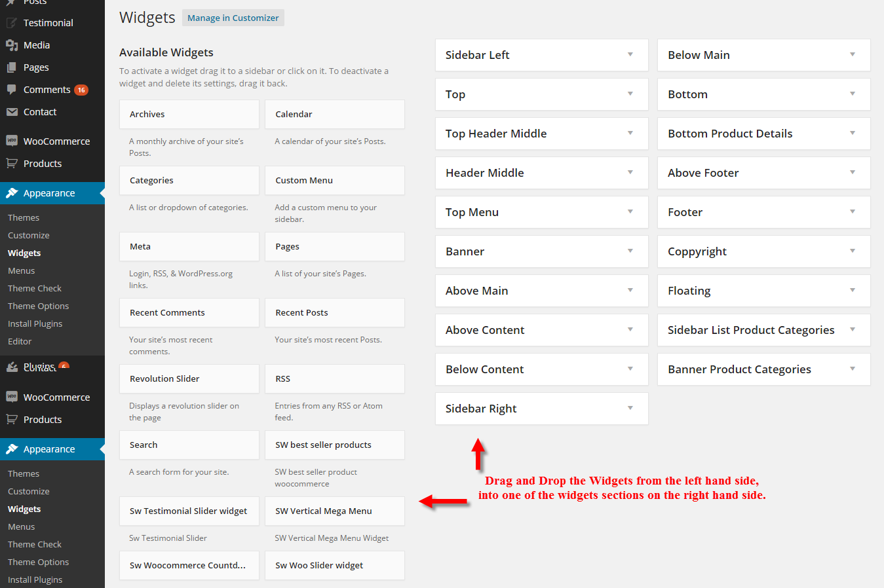Expand the Sidebar Right widget area
Viewport: 884px width, 588px height.
point(542,409)
